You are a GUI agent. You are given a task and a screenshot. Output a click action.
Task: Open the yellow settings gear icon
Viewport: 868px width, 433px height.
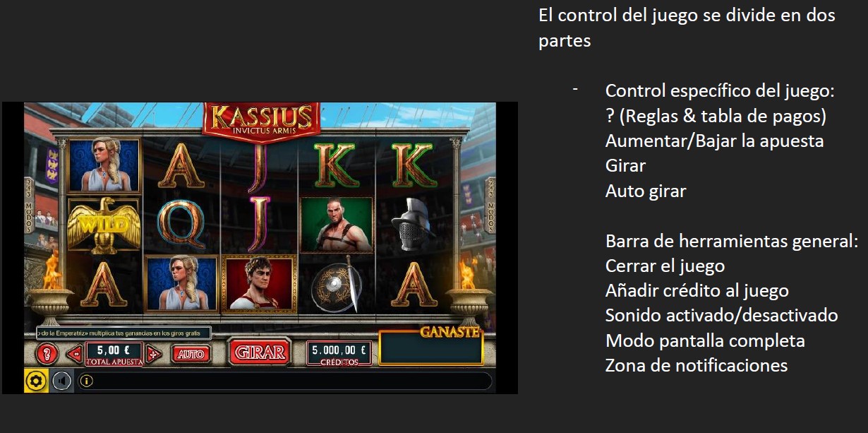tap(36, 381)
